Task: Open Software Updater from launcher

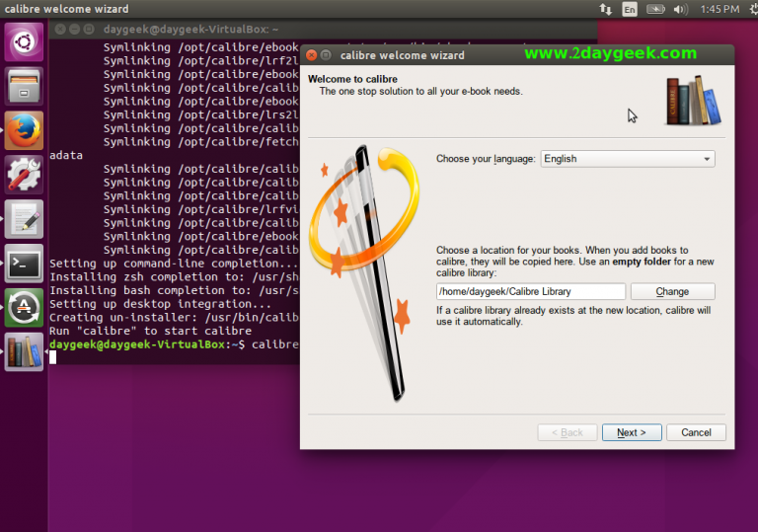Action: pos(24,308)
